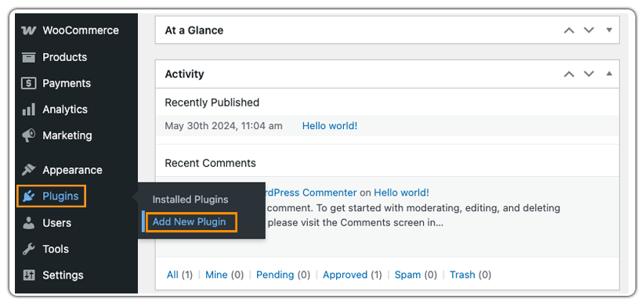Viewport: 644px width, 306px height.
Task: Click the Marketing megaphone icon
Action: (x=29, y=135)
